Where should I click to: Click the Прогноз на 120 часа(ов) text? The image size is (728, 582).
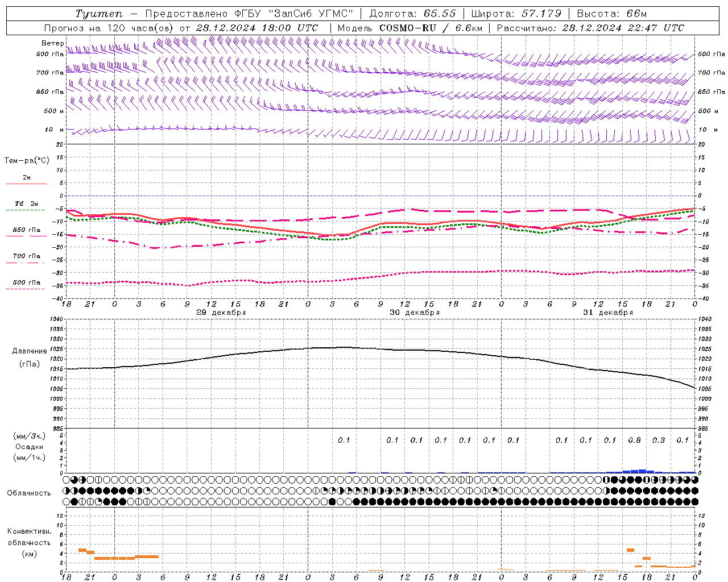pyautogui.click(x=109, y=28)
